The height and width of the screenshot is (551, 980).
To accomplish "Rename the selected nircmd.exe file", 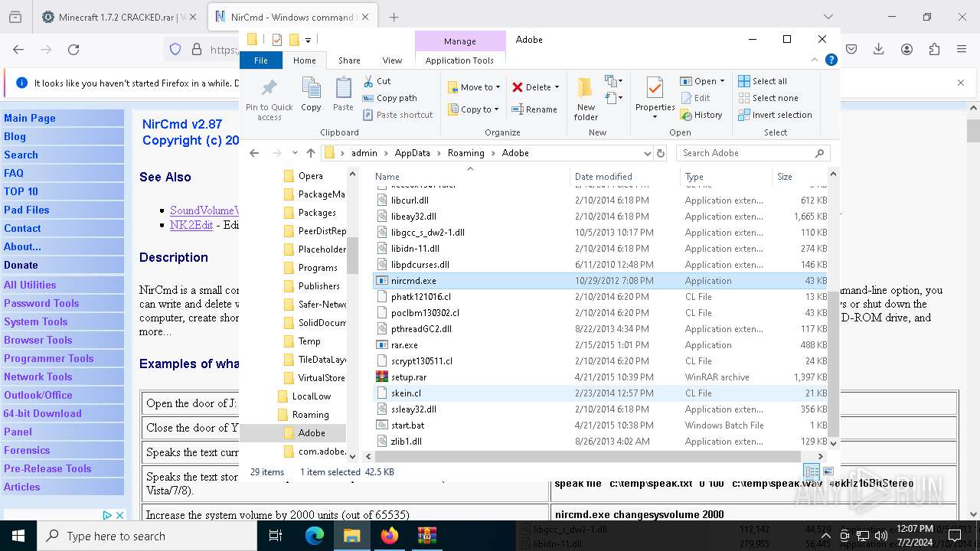I will tap(534, 109).
